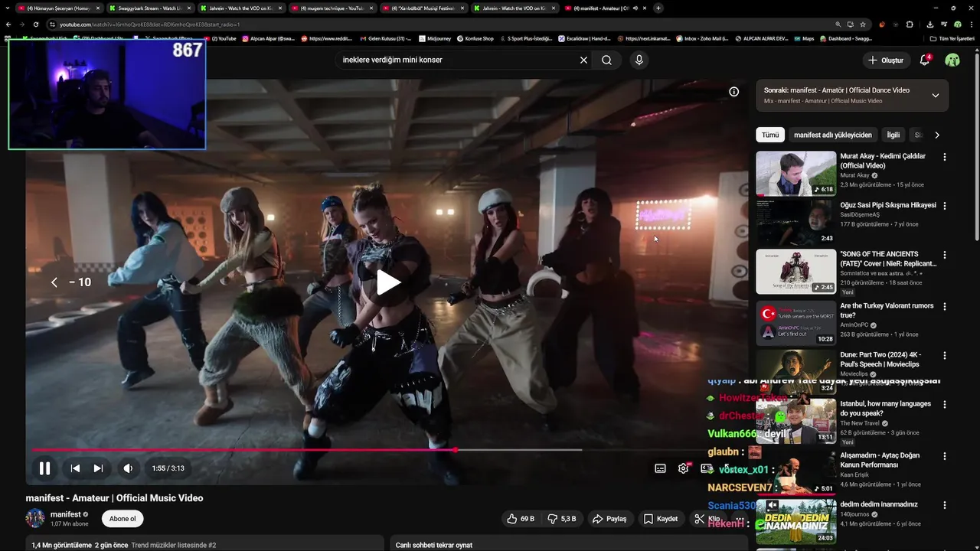The image size is (980, 551).
Task: Open the manifest channel avatar
Action: [x=35, y=519]
